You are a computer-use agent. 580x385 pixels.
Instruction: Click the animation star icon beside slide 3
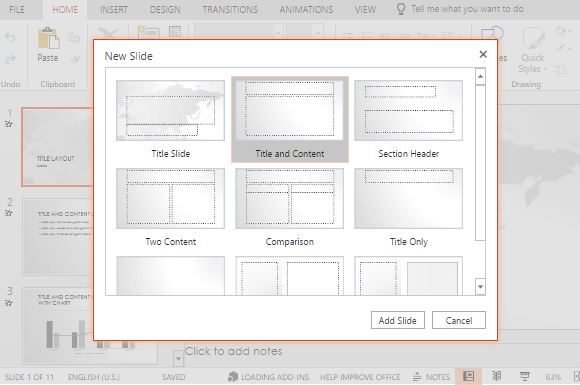coord(9,303)
